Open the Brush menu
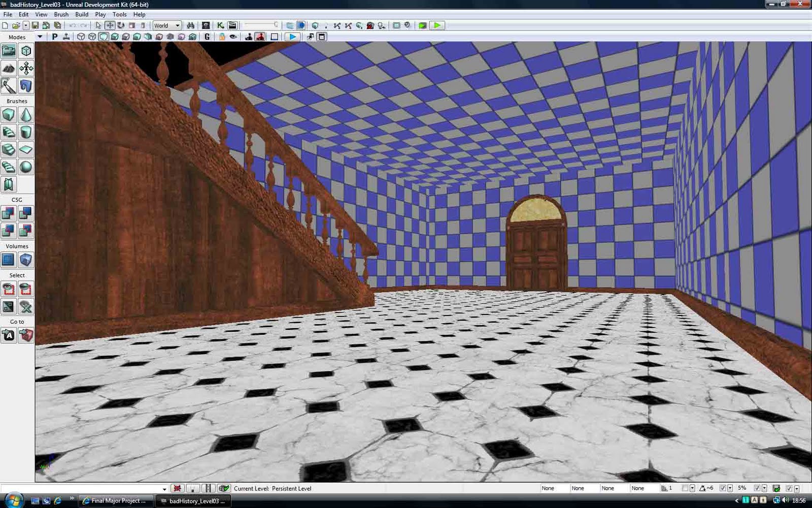Screen dimensions: 812x508 point(61,14)
